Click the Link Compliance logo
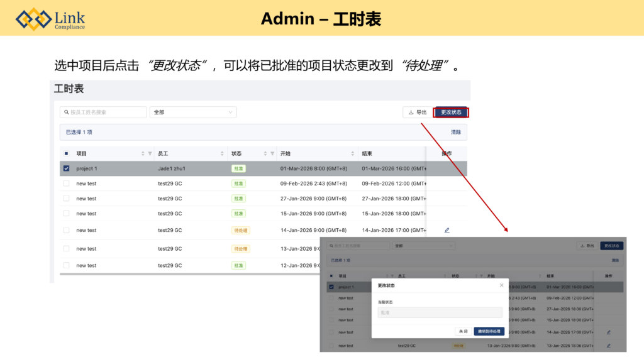Viewport: 644px width, 362px height. point(50,19)
